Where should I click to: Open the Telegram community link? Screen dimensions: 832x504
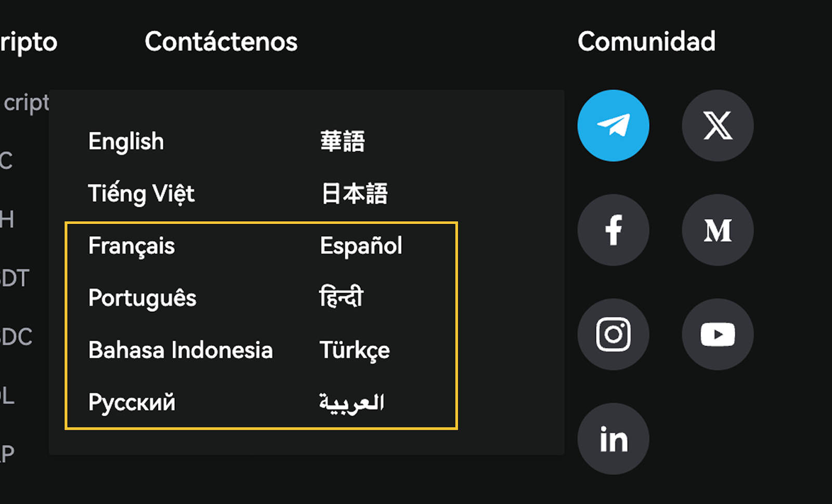click(x=613, y=126)
